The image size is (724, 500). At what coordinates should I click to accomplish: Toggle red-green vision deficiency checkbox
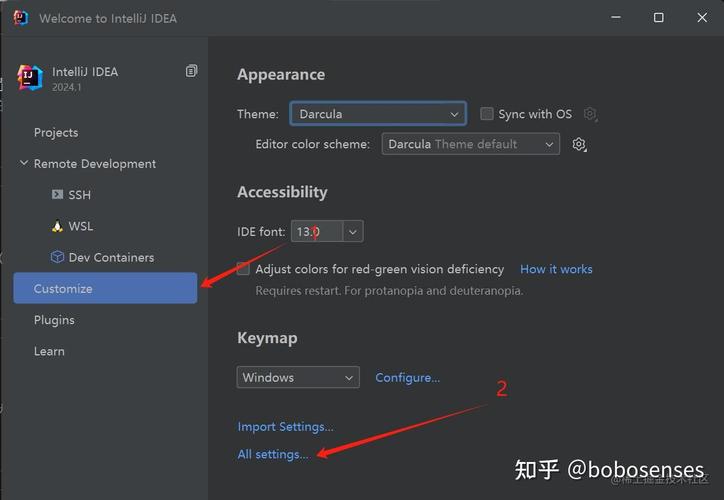[243, 269]
